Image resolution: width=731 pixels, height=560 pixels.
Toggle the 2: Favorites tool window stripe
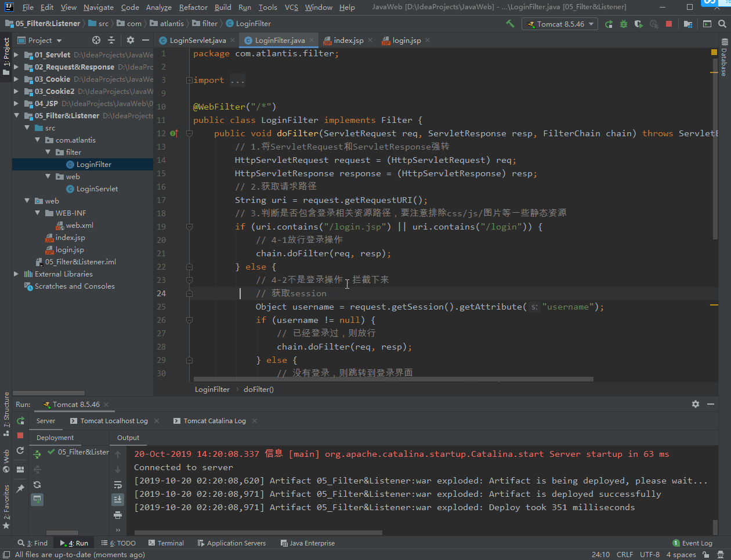click(6, 507)
